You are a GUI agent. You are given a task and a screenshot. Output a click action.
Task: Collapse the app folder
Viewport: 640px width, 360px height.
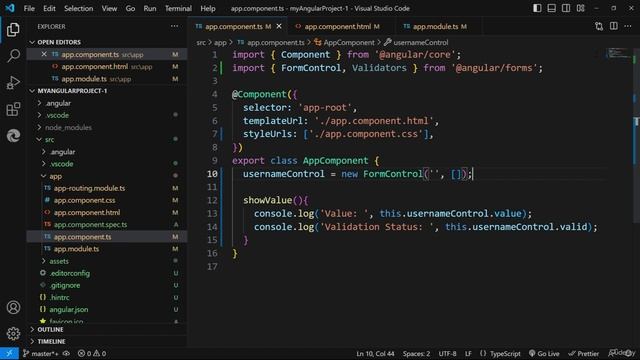56,176
